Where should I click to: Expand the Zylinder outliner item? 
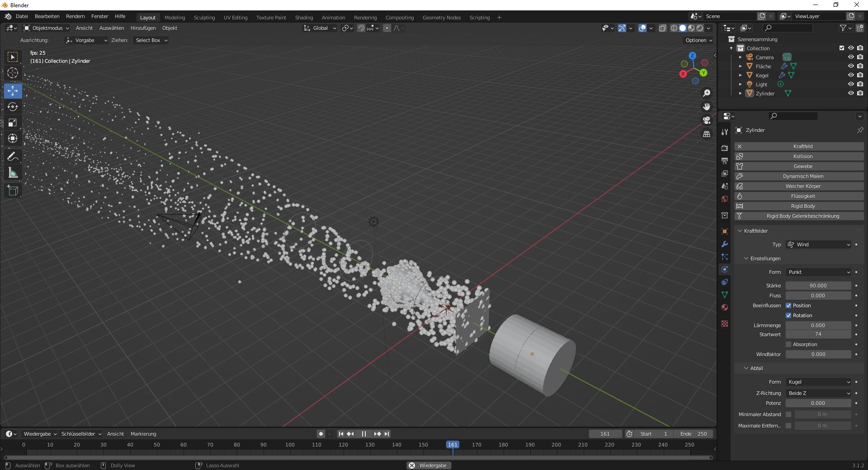tap(740, 94)
